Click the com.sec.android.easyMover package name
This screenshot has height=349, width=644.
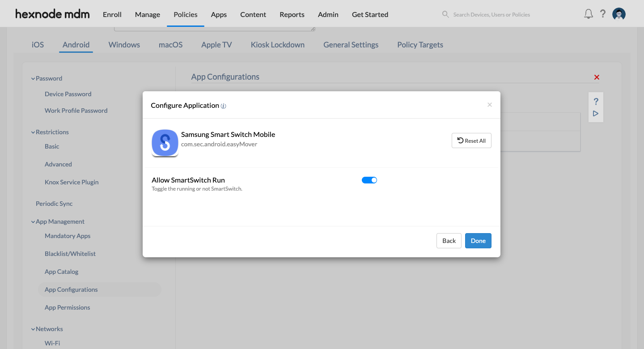[219, 144]
